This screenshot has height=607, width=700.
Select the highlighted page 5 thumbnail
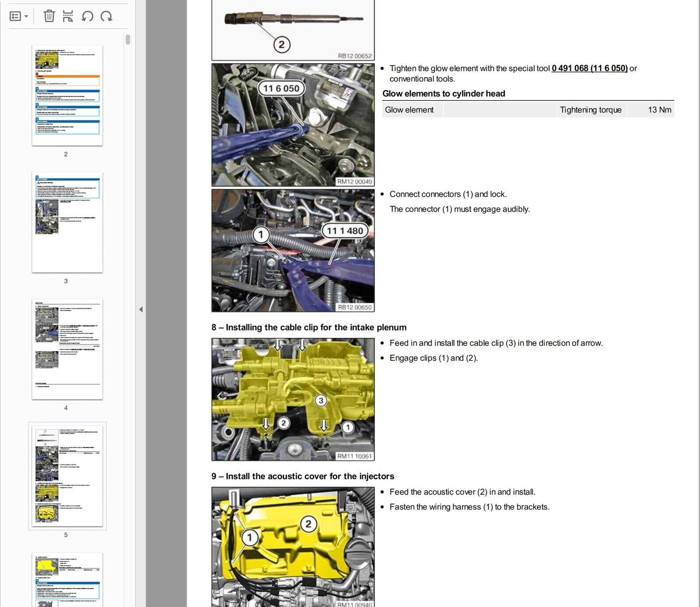[67, 476]
